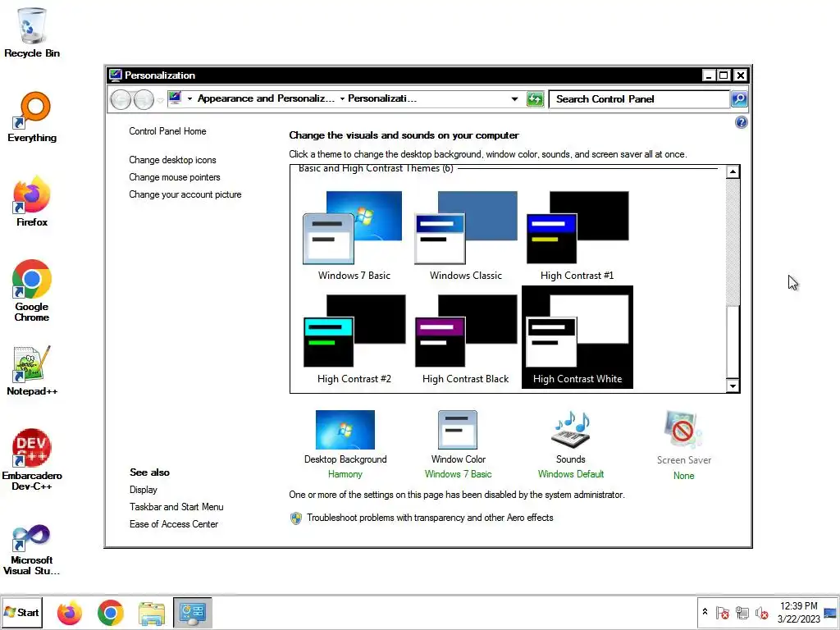This screenshot has height=630, width=840.
Task: Select the High Contrast Black theme
Action: coord(466,339)
